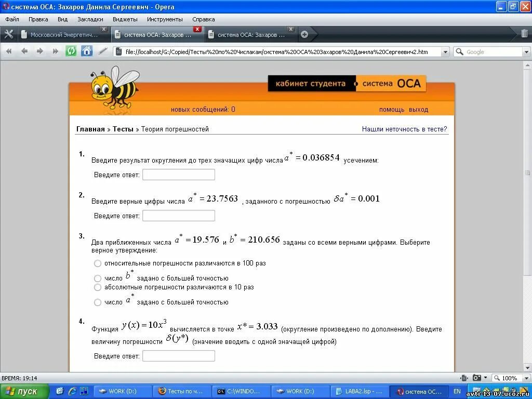The image size is (532, 399).
Task: Click the 'ВРЕМЯ: 19:14' status text
Action: [x=19, y=378]
